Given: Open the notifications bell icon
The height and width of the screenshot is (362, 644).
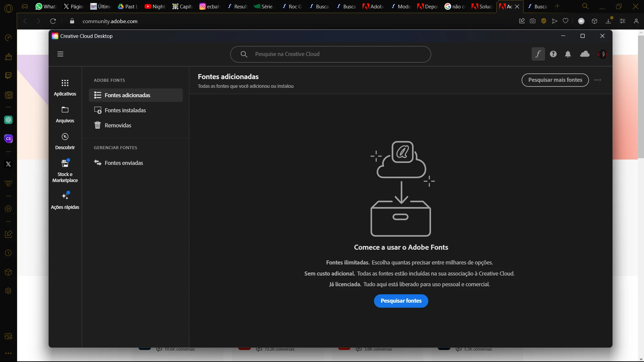Looking at the screenshot, I should click(x=568, y=54).
